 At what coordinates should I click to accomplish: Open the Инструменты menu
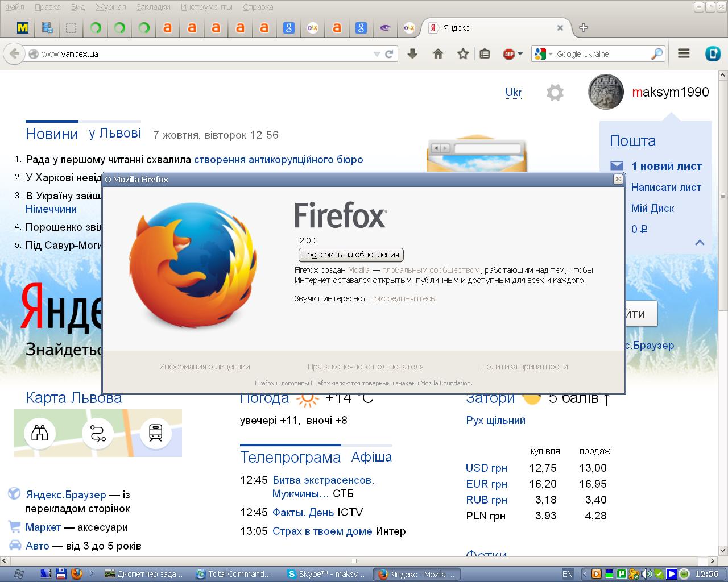tap(206, 7)
